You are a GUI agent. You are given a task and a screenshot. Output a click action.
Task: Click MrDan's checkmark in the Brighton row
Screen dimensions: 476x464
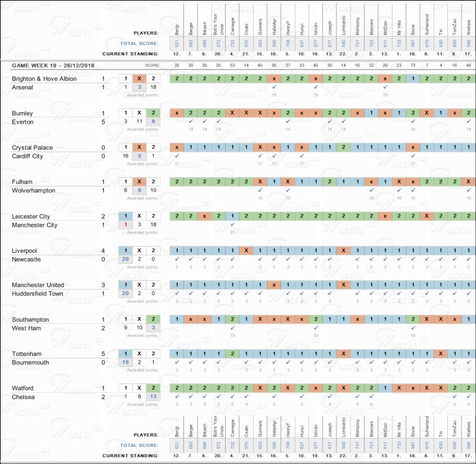pos(385,87)
